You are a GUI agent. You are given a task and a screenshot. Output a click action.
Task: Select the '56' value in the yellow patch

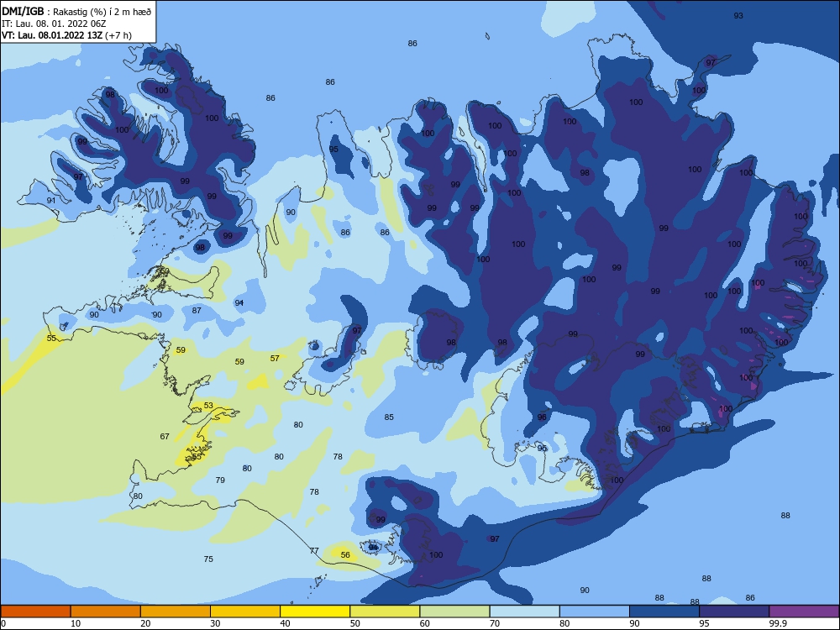pos(345,555)
